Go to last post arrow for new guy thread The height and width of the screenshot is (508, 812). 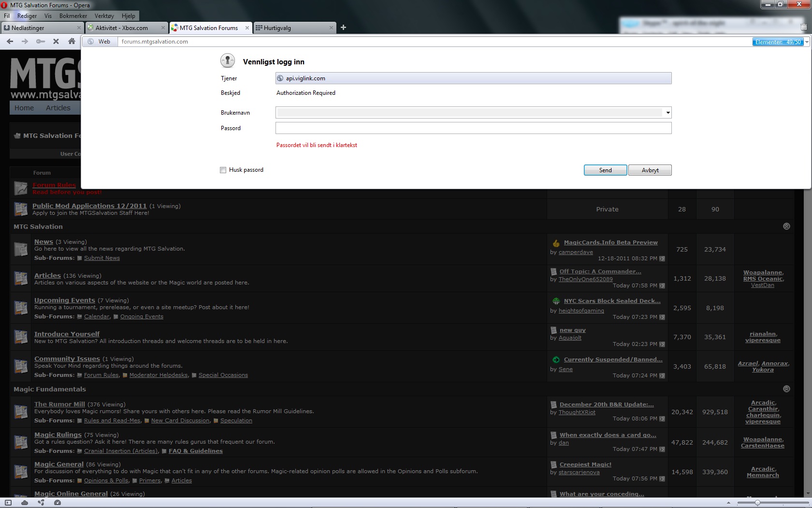(662, 344)
